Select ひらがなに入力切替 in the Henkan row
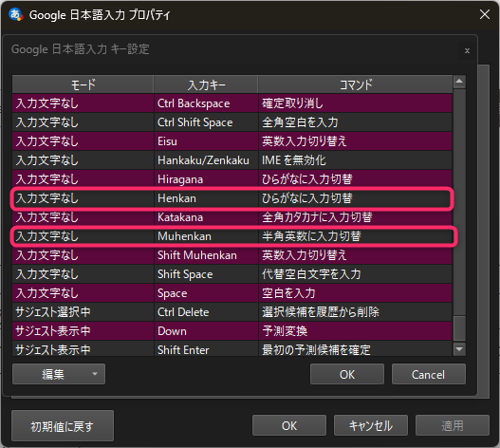500x448 pixels. [355, 198]
